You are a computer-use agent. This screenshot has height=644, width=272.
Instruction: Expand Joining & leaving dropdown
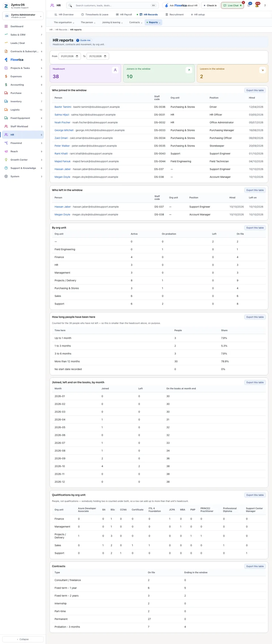coord(112,22)
